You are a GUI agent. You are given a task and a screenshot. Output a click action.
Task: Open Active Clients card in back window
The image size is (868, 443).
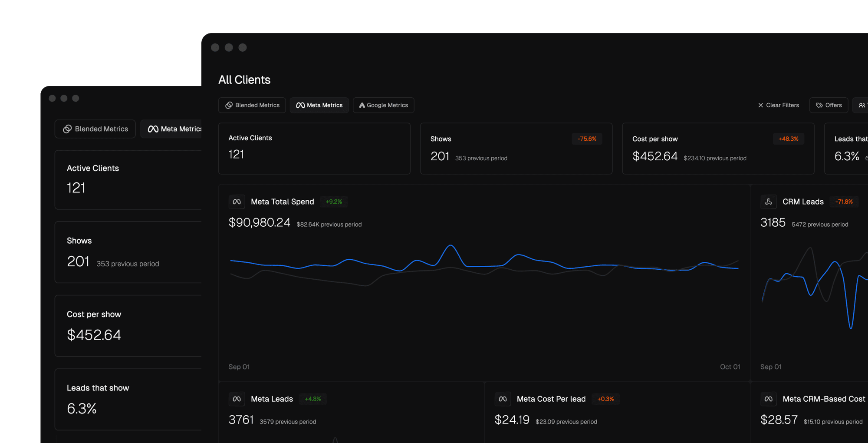coord(128,180)
